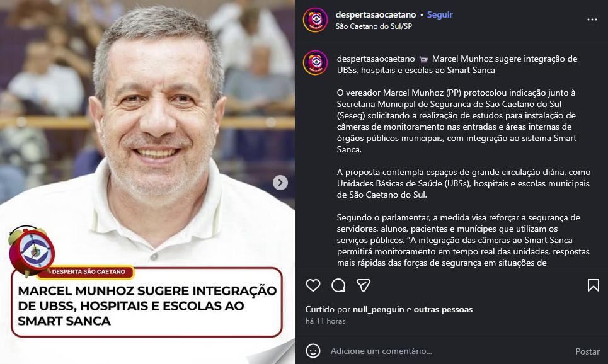Show the list of outras pessoas who liked
The height and width of the screenshot is (364, 608).
[443, 309]
